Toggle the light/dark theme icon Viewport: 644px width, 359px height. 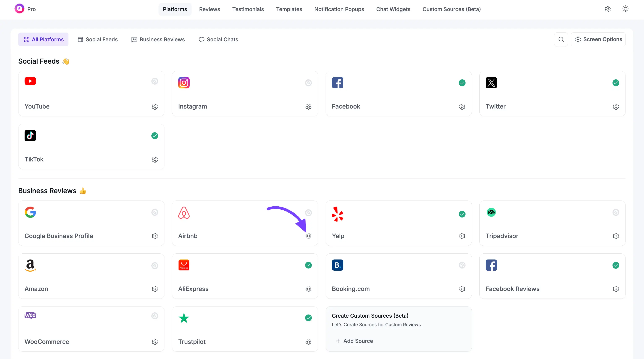pos(625,9)
